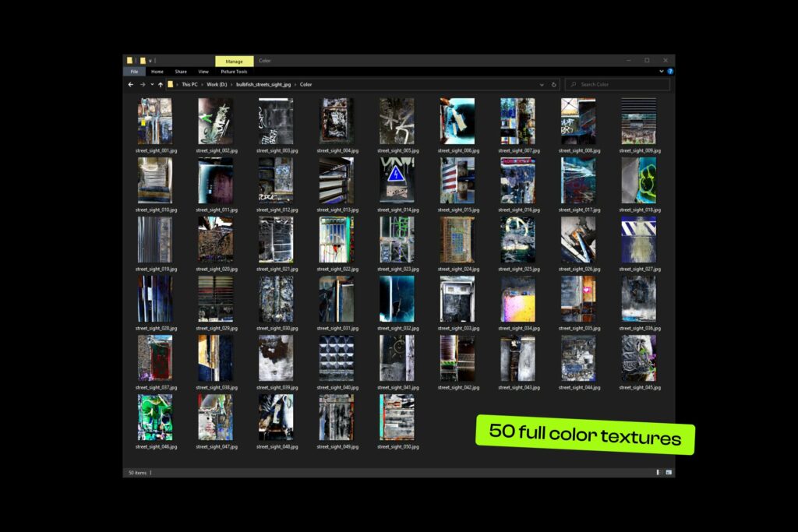Open the quick access toolbar customize dropdown
This screenshot has height=532, width=798.
150,61
